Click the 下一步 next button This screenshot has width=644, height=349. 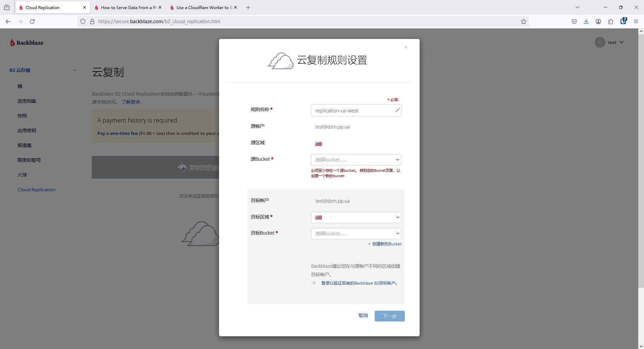[x=389, y=316]
